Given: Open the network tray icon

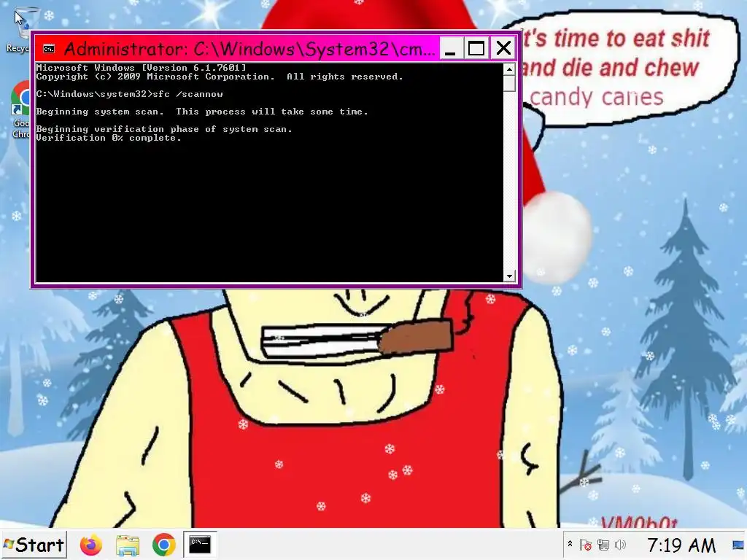Looking at the screenshot, I should (x=603, y=545).
